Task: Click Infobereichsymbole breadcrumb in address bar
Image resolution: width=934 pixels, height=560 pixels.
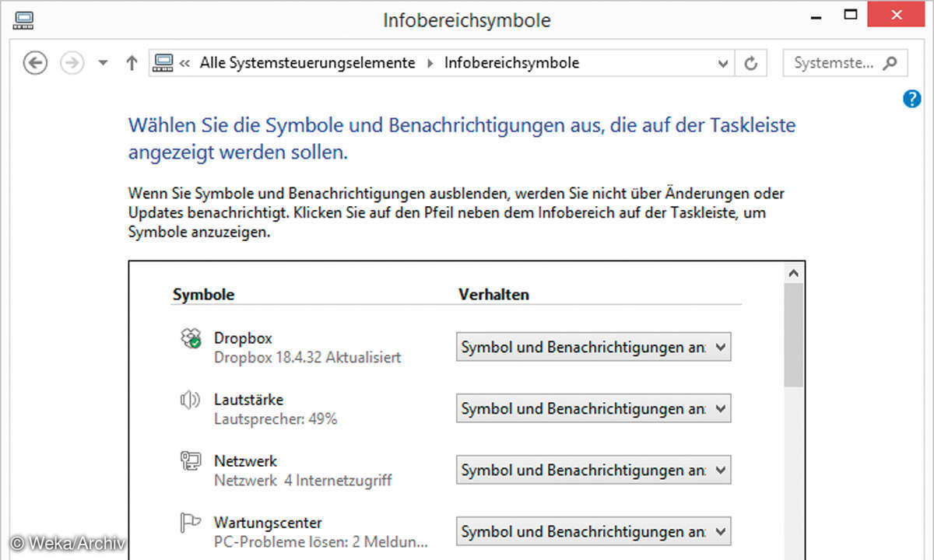Action: coord(511,63)
